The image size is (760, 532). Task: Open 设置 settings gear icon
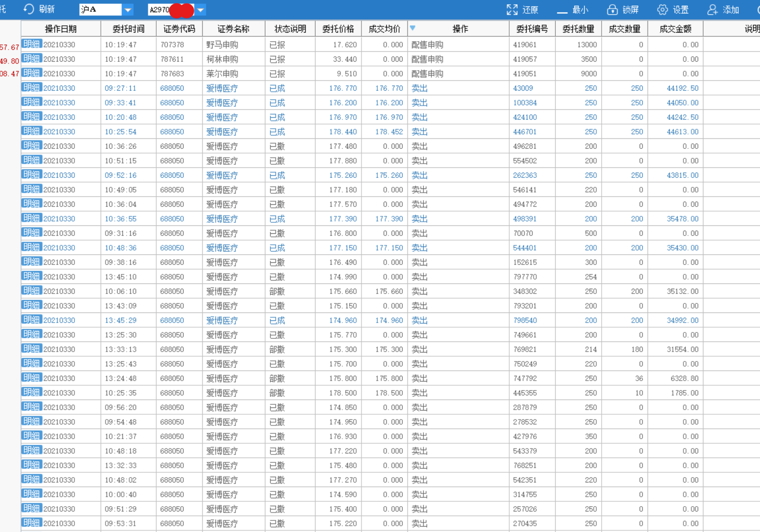pyautogui.click(x=662, y=9)
